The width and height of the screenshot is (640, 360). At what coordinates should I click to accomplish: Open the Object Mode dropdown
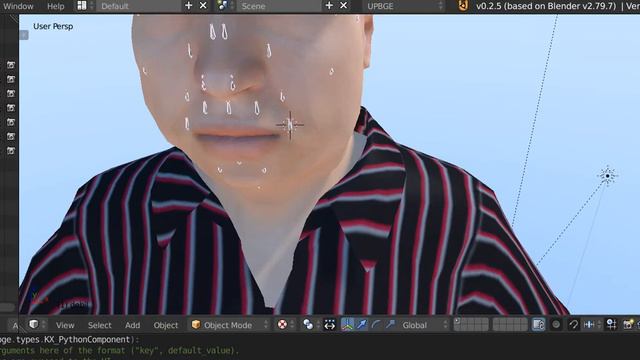[x=230, y=325]
